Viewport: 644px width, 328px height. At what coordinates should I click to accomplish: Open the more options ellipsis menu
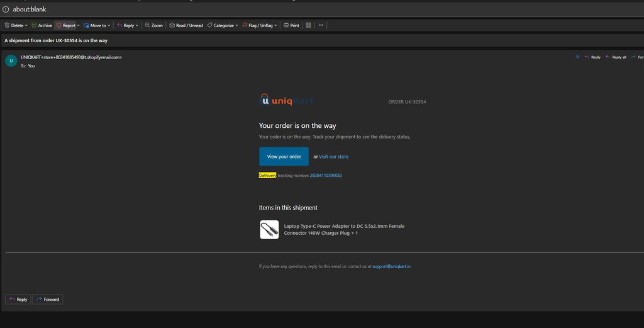321,25
